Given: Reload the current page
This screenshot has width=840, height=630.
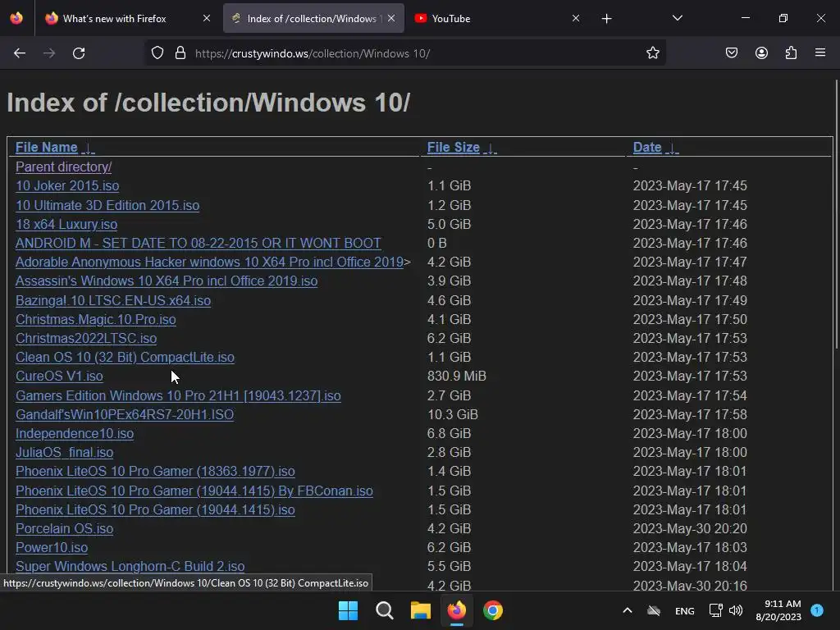Looking at the screenshot, I should 79,53.
